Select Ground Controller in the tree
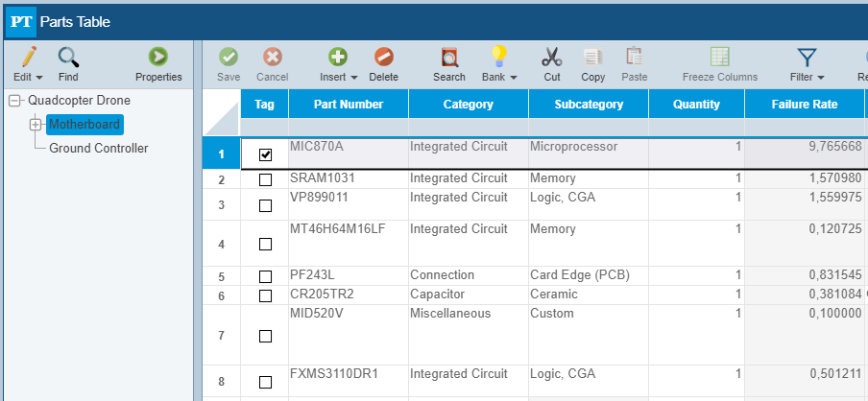 click(98, 148)
